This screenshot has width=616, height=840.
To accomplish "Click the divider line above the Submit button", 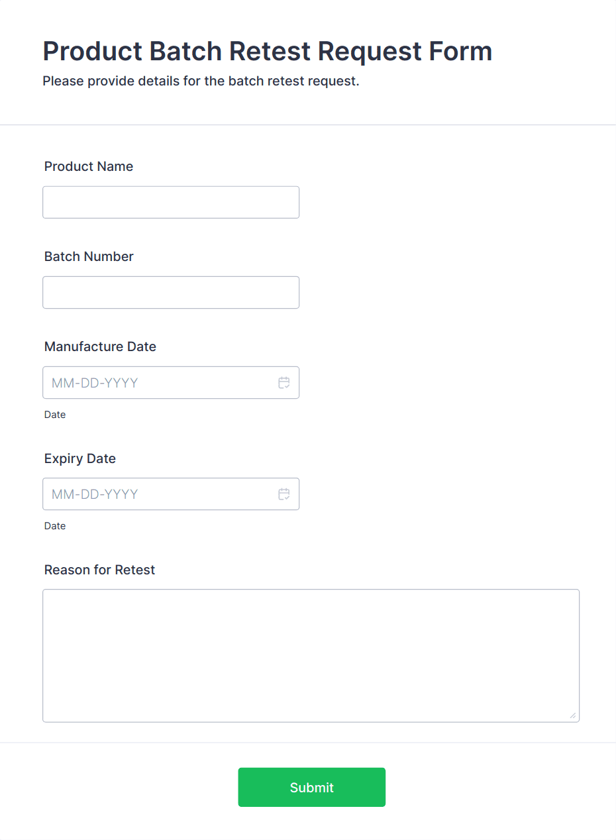I will pos(308,743).
